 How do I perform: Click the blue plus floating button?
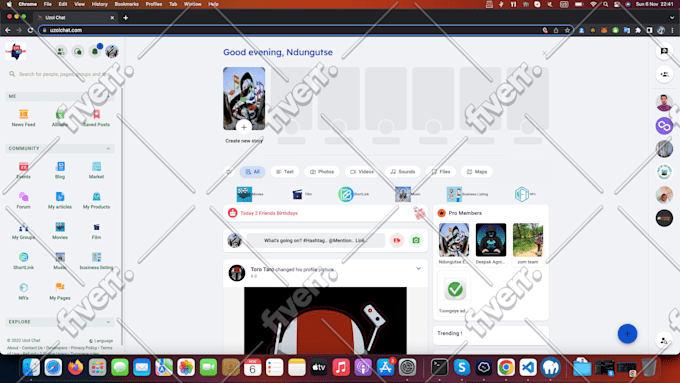click(627, 334)
